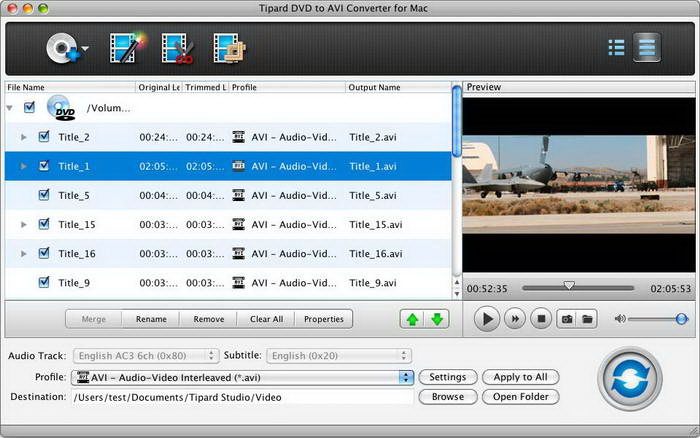This screenshot has height=438, width=700.
Task: Open the Crop video tool
Action: click(229, 47)
